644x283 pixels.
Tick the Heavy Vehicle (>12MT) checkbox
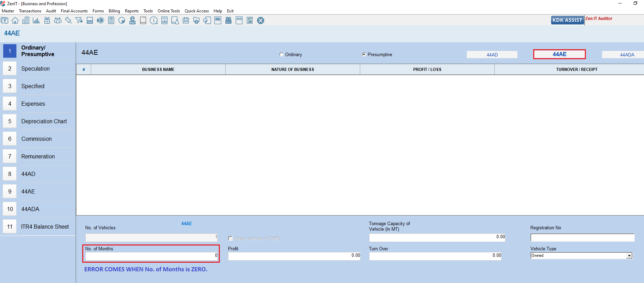(x=230, y=238)
